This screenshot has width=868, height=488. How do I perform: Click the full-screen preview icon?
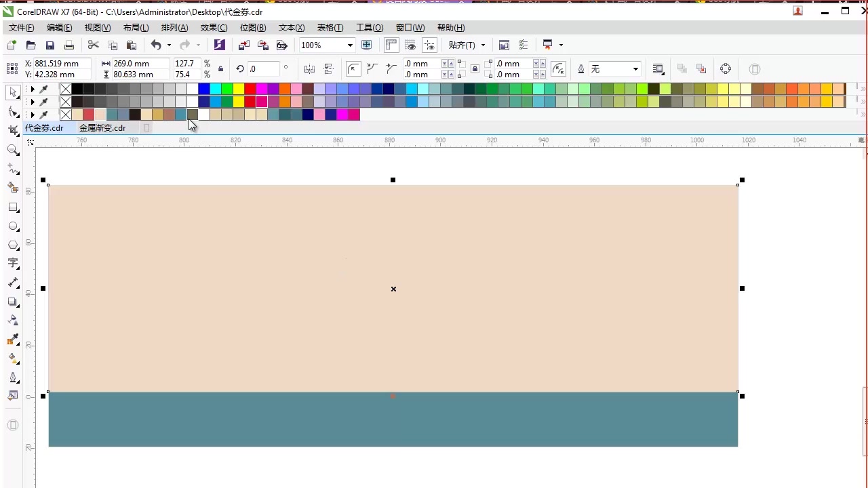click(x=367, y=45)
